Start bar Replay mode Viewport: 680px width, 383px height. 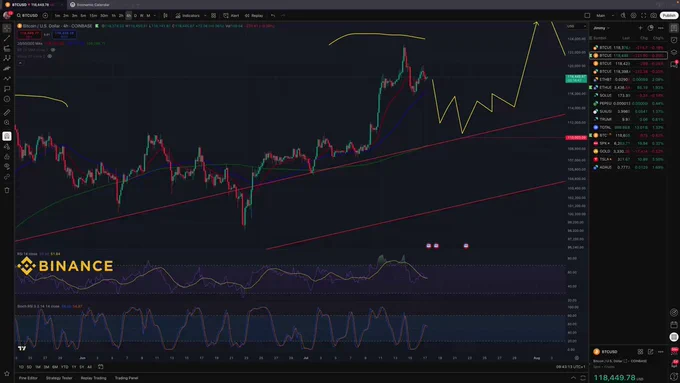[254, 16]
